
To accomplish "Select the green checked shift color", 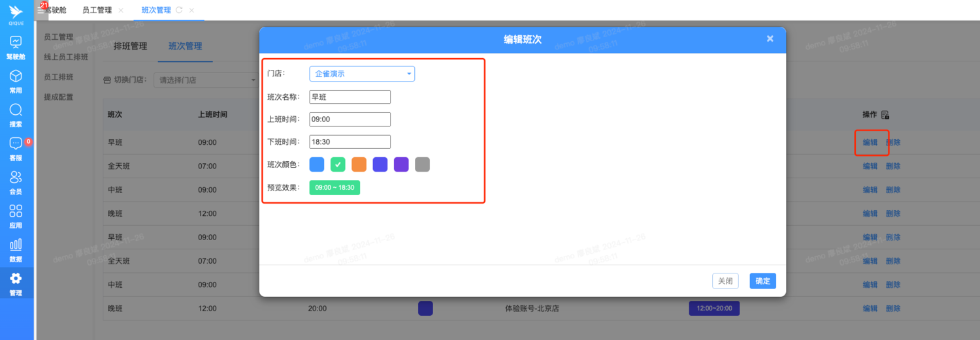I will point(338,164).
